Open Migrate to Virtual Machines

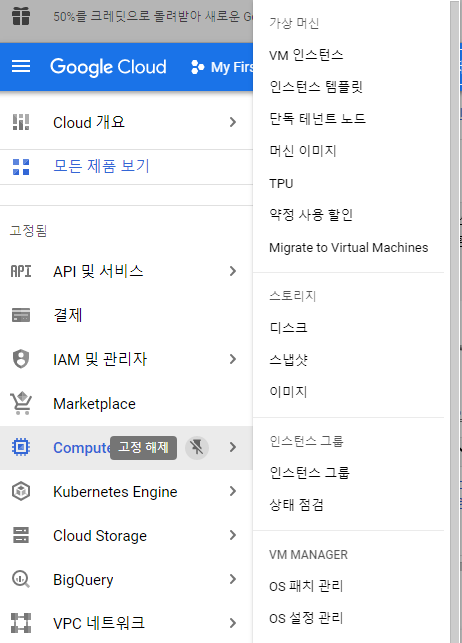348,247
